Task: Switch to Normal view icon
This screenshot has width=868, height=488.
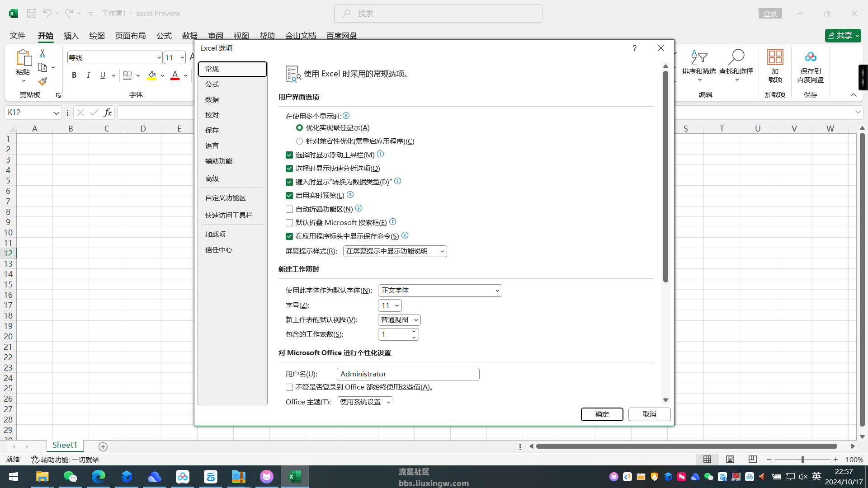Action: coord(708,460)
